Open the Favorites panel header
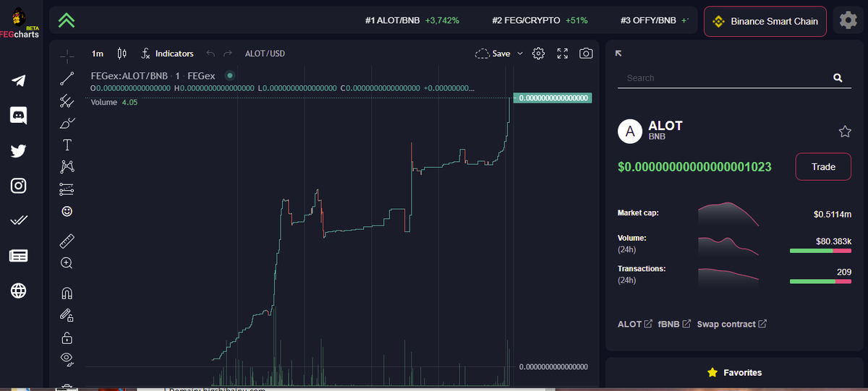 (x=734, y=372)
